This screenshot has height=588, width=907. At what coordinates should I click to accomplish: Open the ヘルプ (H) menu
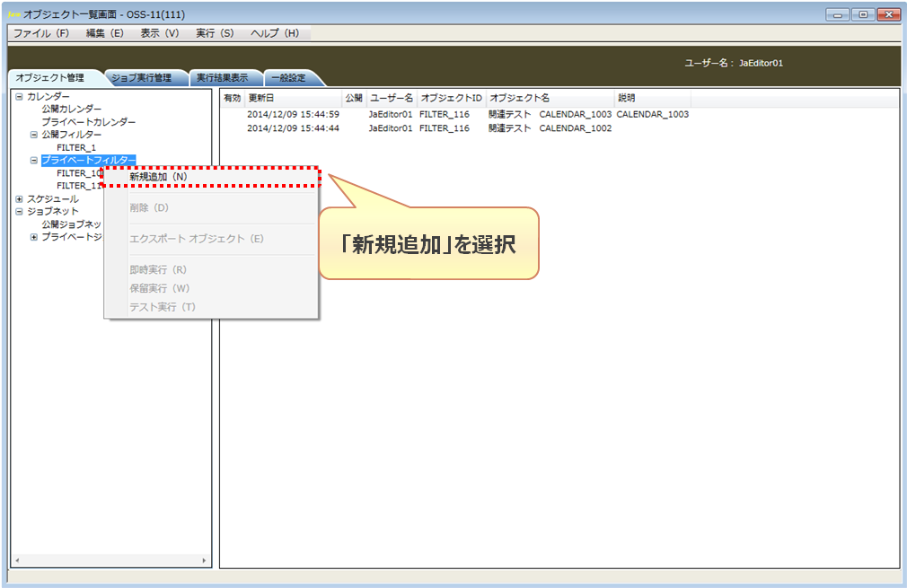pyautogui.click(x=275, y=33)
